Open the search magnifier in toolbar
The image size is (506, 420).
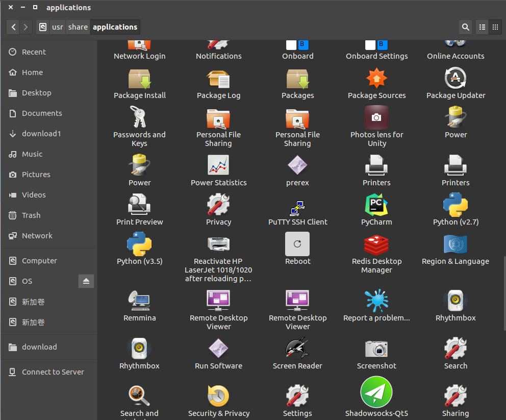465,27
